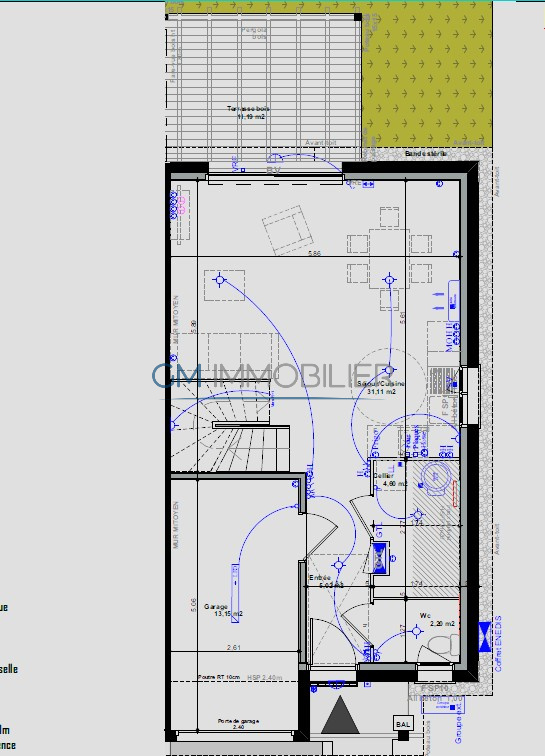Select the Porte de garage 2,40 label
545x756 pixels.
pos(238,724)
